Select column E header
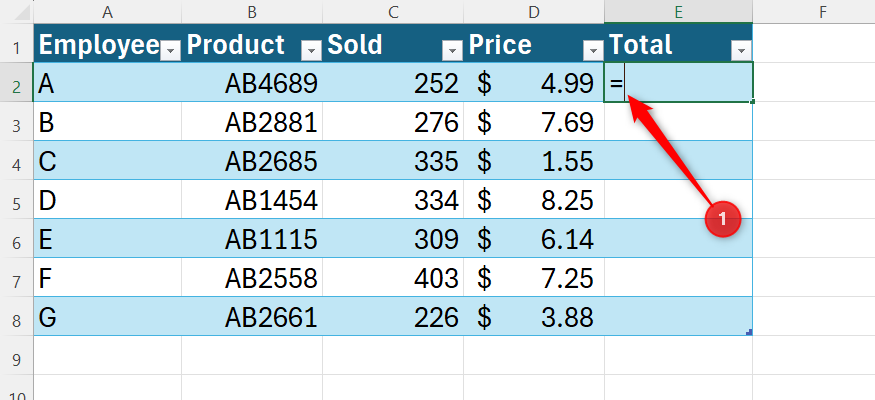 (679, 12)
